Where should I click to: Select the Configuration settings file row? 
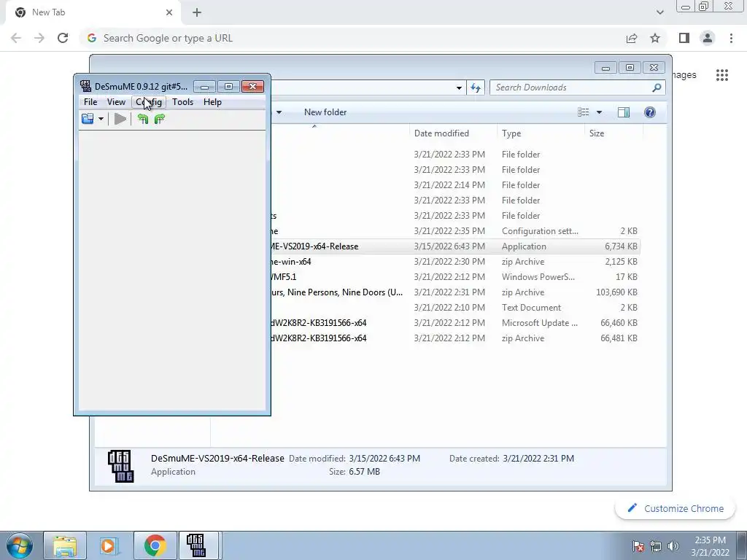(x=455, y=231)
